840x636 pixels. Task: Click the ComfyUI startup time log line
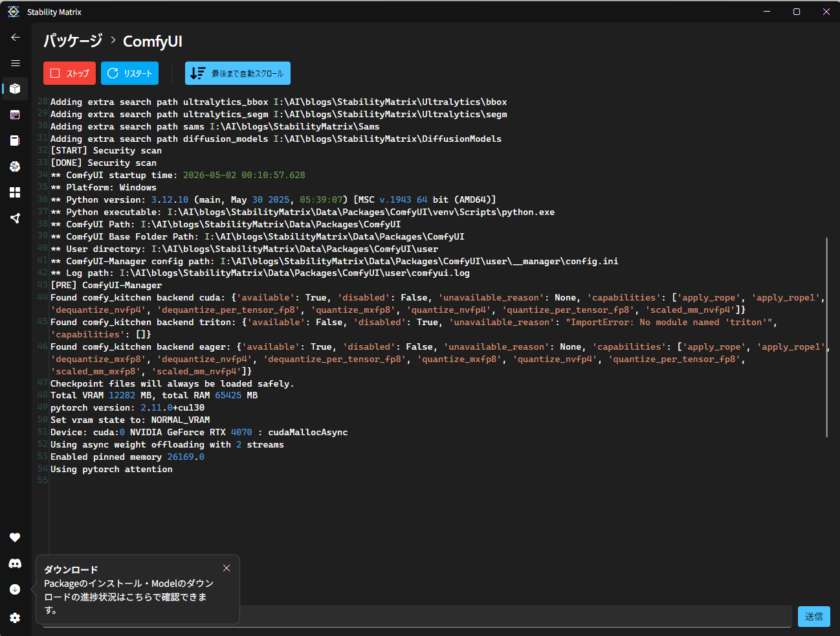tap(178, 175)
